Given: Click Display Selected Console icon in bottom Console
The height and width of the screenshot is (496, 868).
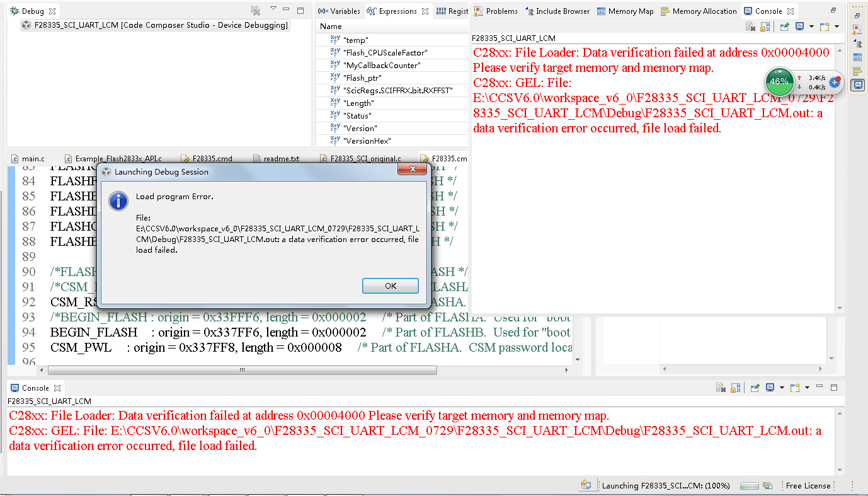Looking at the screenshot, I should coord(770,388).
